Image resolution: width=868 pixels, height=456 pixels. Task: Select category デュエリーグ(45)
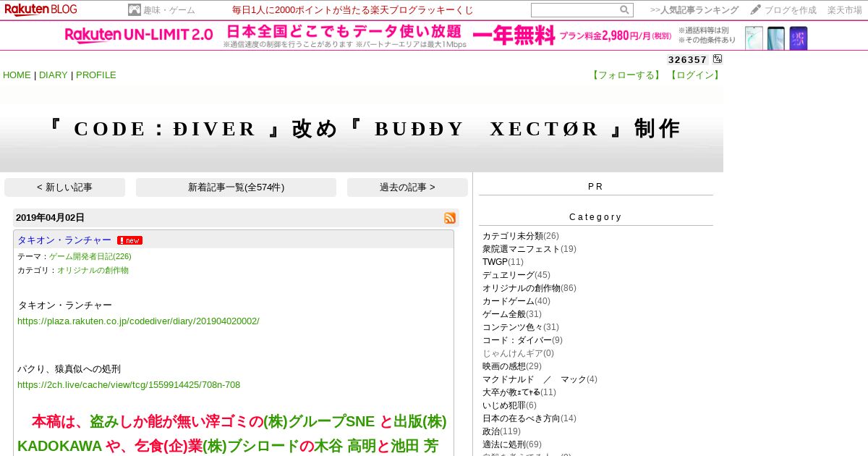pos(516,275)
